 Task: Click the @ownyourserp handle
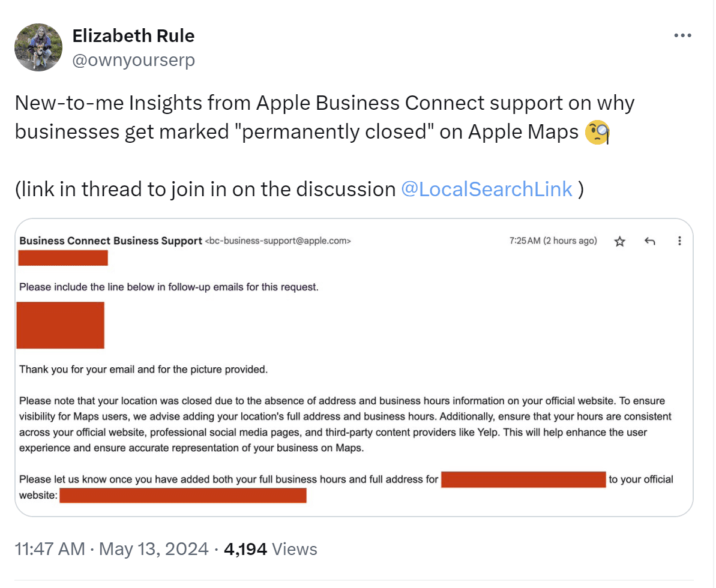coord(133,59)
